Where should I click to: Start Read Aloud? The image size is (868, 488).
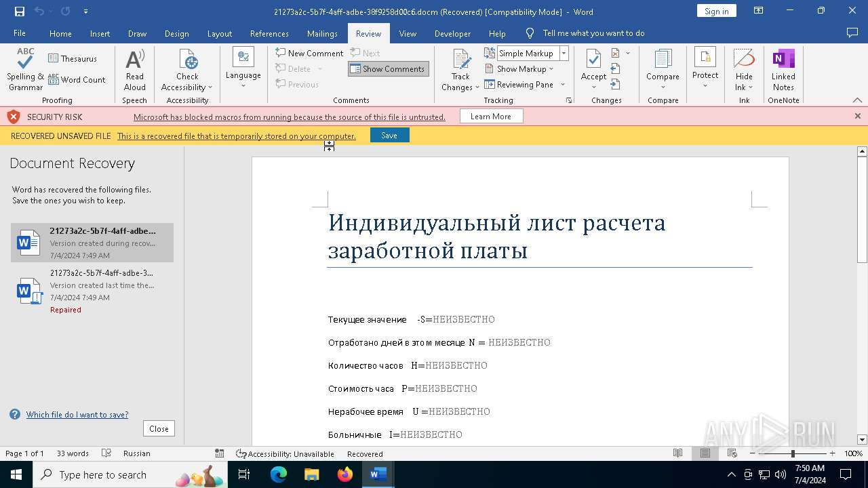[134, 70]
